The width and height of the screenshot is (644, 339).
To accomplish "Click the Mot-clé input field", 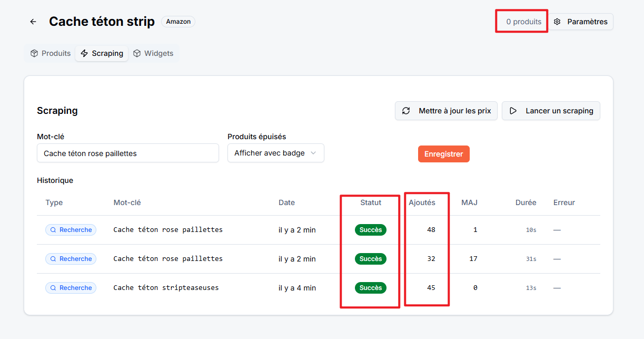I will (128, 153).
